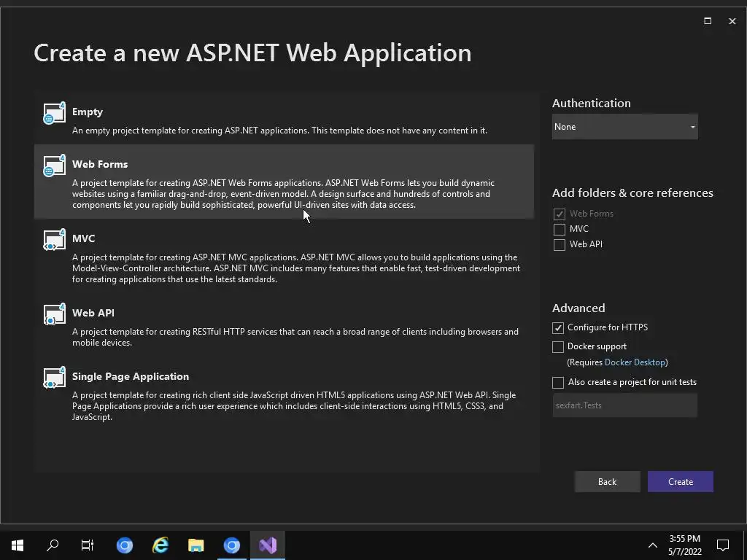Open Task View from the taskbar
Viewport: 747px width, 560px height.
88,545
